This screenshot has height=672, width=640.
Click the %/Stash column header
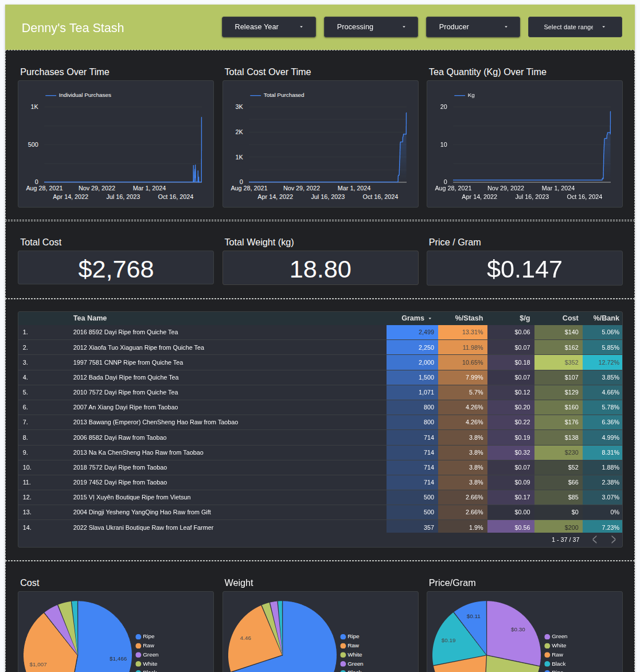point(469,318)
